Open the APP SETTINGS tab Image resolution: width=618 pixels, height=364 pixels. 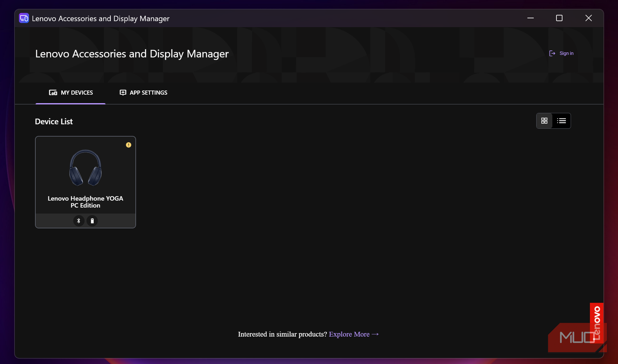point(144,93)
